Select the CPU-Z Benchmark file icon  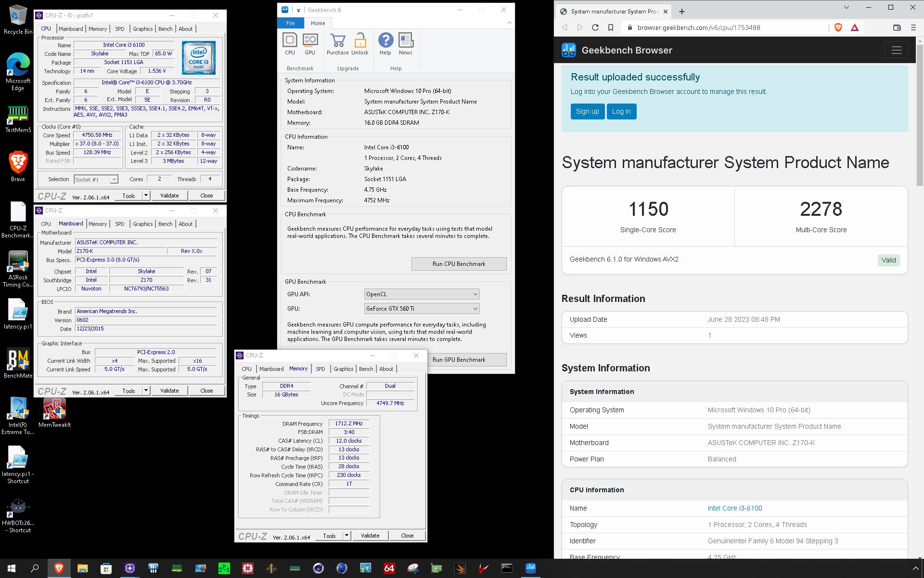18,220
